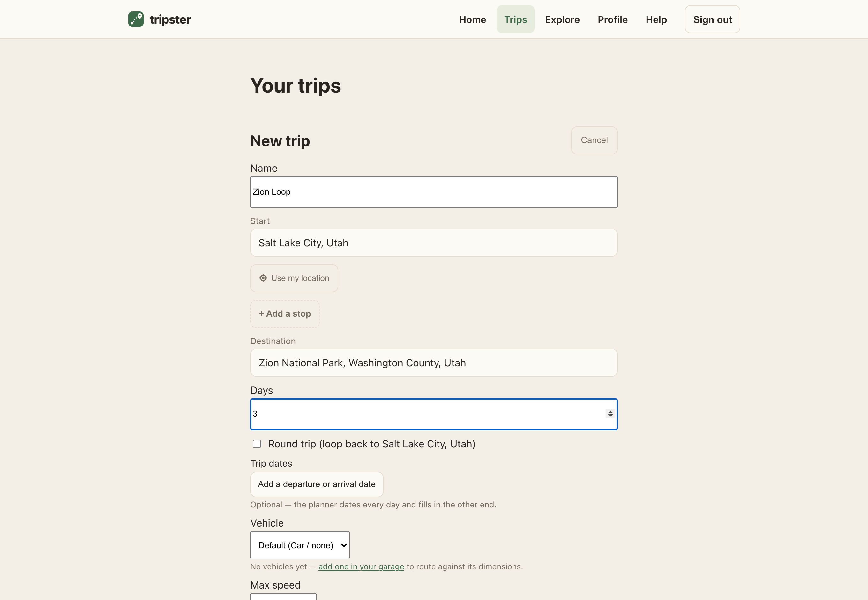Click Add a departure or arrival date

(x=317, y=484)
